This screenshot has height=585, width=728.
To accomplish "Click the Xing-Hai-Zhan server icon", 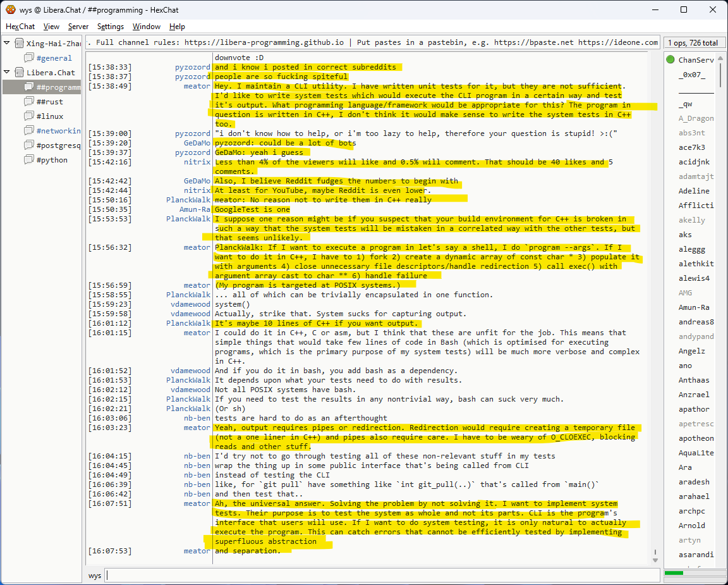I will point(18,44).
